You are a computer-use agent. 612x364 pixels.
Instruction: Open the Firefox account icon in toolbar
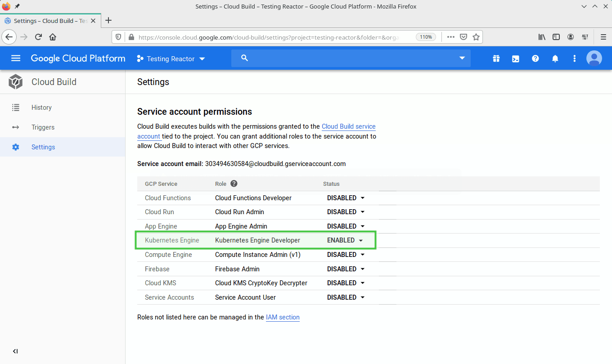point(571,37)
